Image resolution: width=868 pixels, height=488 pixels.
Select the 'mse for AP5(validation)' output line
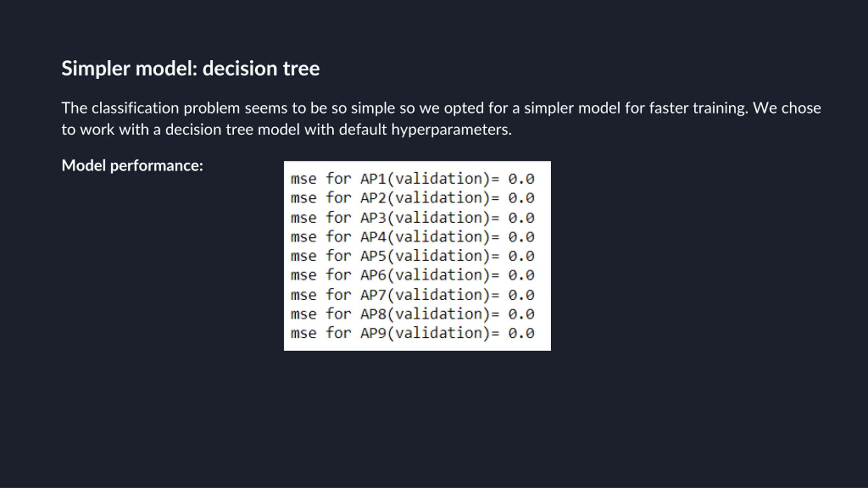click(x=412, y=256)
